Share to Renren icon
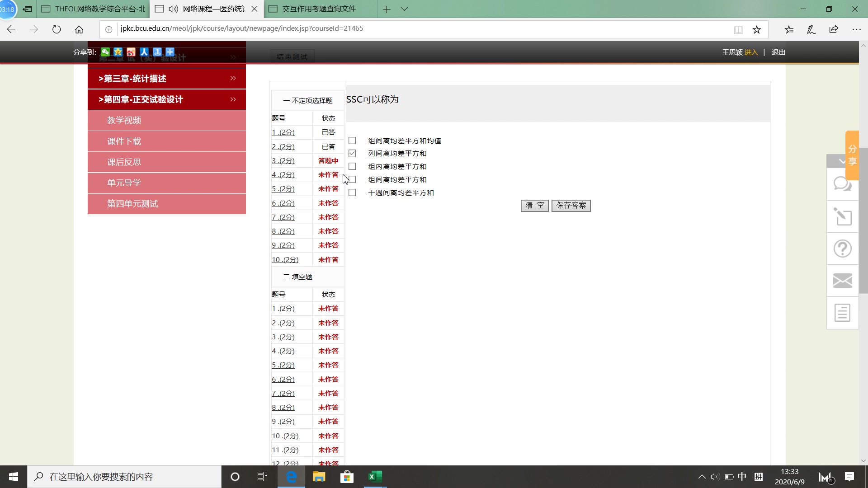This screenshot has height=488, width=868. point(144,52)
